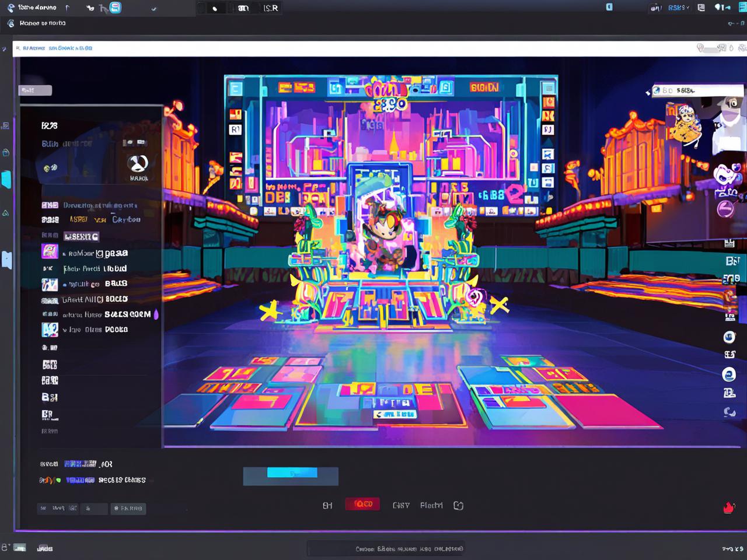Click the app logo in the title bar
747x560 pixels.
(x=11, y=8)
